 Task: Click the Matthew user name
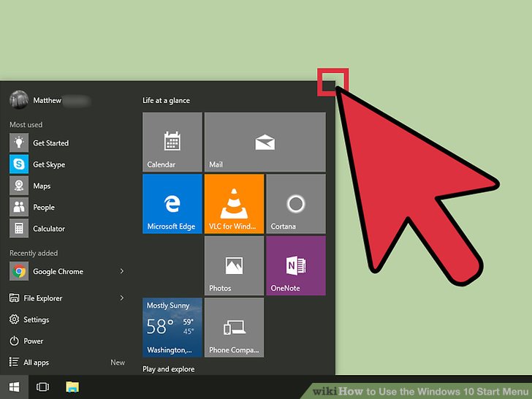(47, 100)
